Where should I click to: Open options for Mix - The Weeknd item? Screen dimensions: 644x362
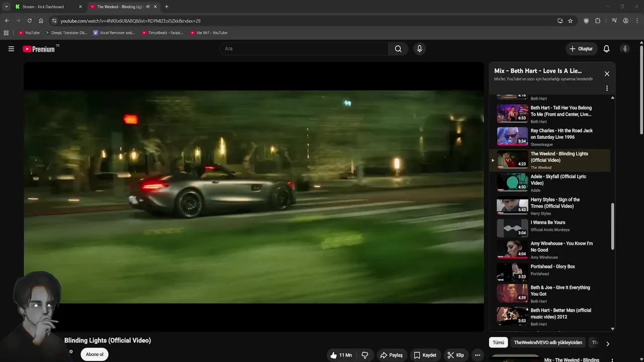pos(612,359)
